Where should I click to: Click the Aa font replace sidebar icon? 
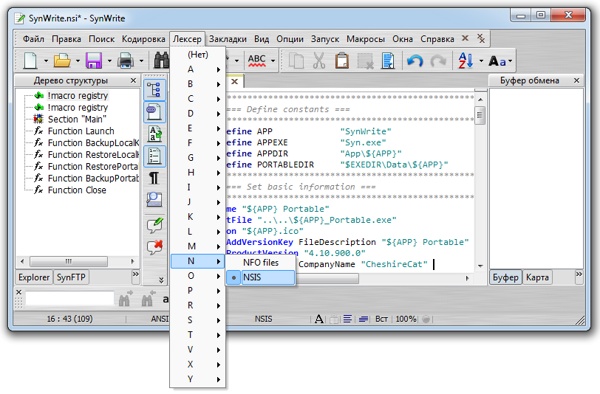click(x=155, y=134)
